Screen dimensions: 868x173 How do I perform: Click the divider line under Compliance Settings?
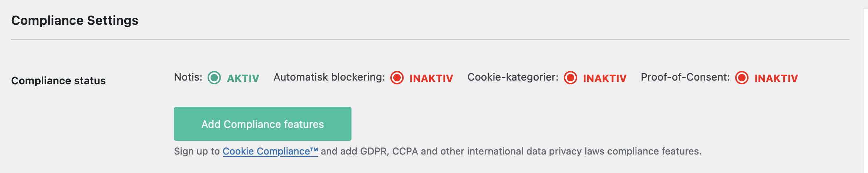[x=430, y=40]
